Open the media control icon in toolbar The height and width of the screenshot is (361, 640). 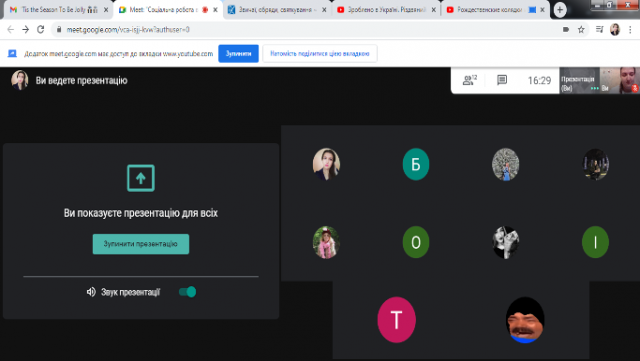(x=599, y=29)
